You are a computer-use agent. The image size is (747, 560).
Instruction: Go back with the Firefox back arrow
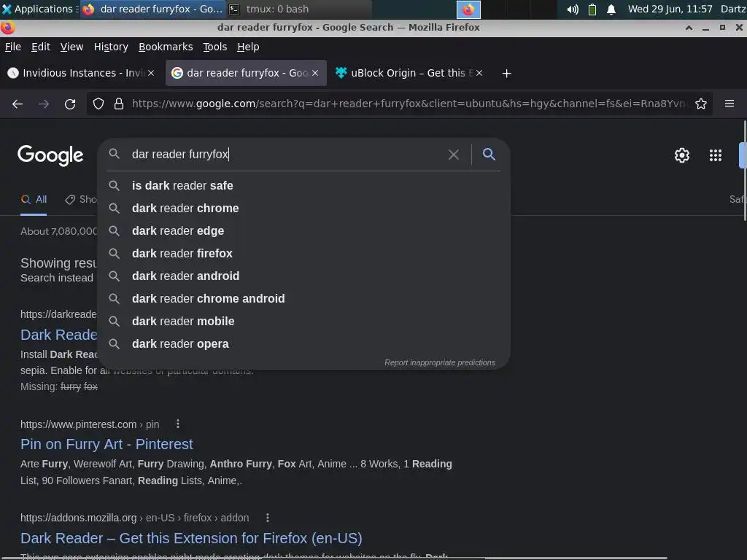click(x=18, y=104)
